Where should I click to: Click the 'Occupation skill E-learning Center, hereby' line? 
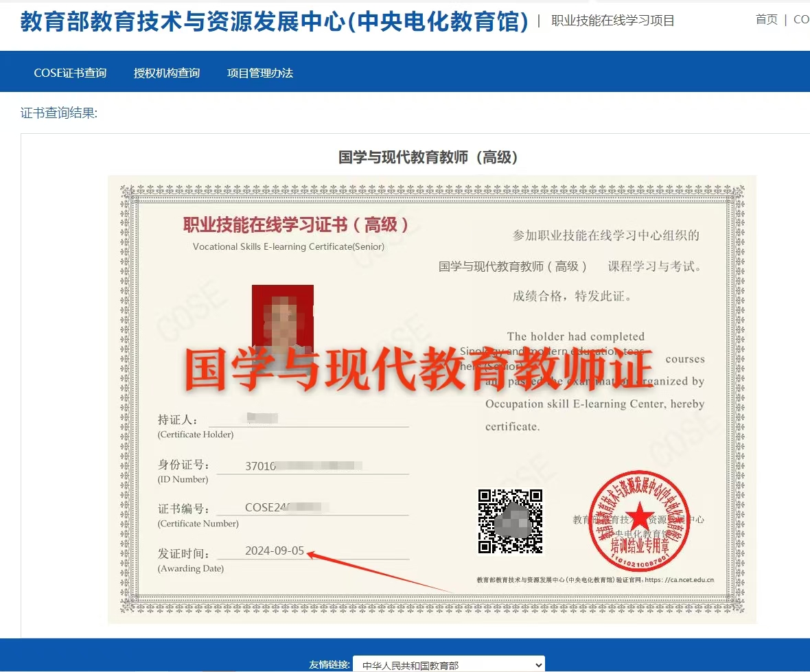(594, 404)
